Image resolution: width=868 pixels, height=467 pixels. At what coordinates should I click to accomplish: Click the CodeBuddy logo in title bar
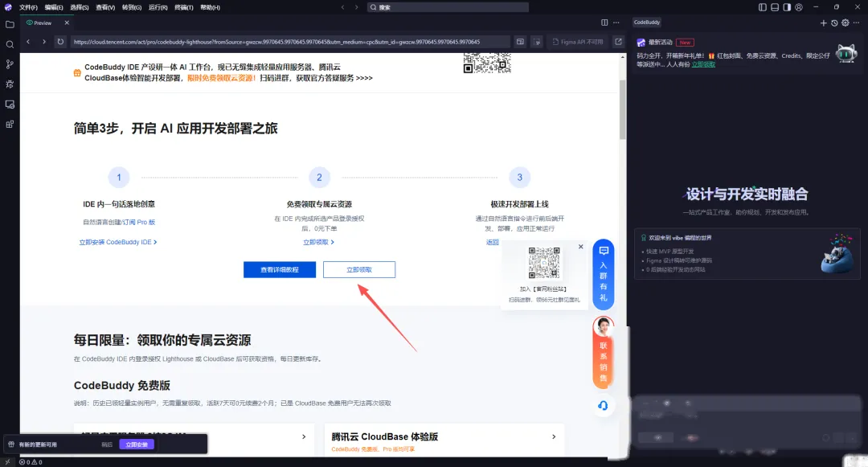pyautogui.click(x=8, y=7)
